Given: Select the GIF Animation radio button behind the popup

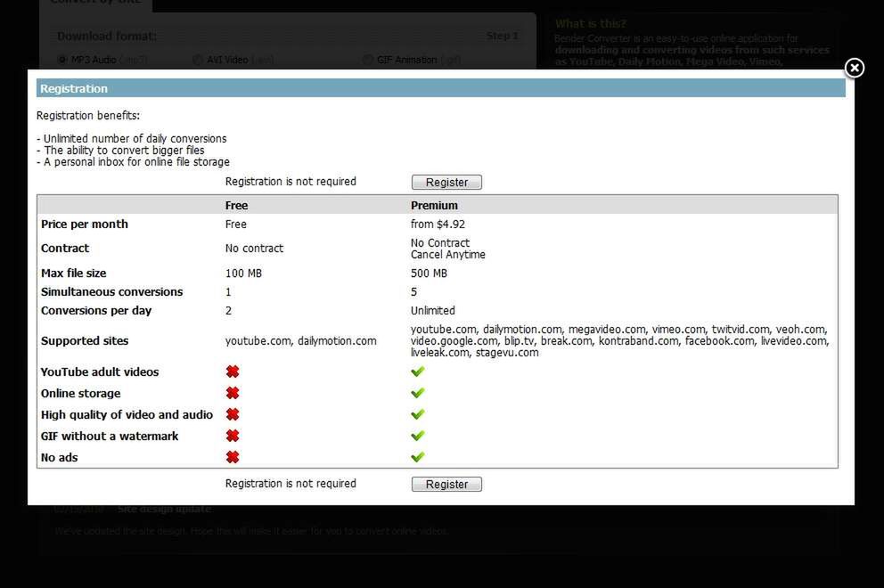Looking at the screenshot, I should click(x=367, y=59).
